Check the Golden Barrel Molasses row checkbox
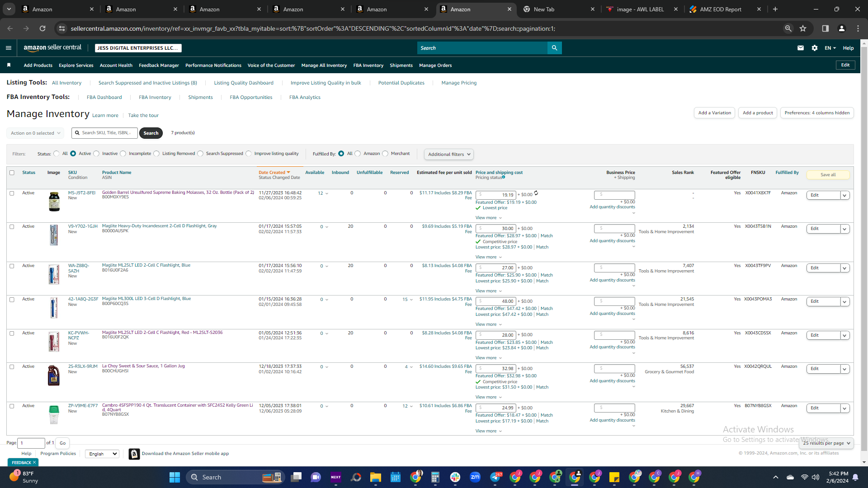Viewport: 868px width, 488px height. point(12,193)
